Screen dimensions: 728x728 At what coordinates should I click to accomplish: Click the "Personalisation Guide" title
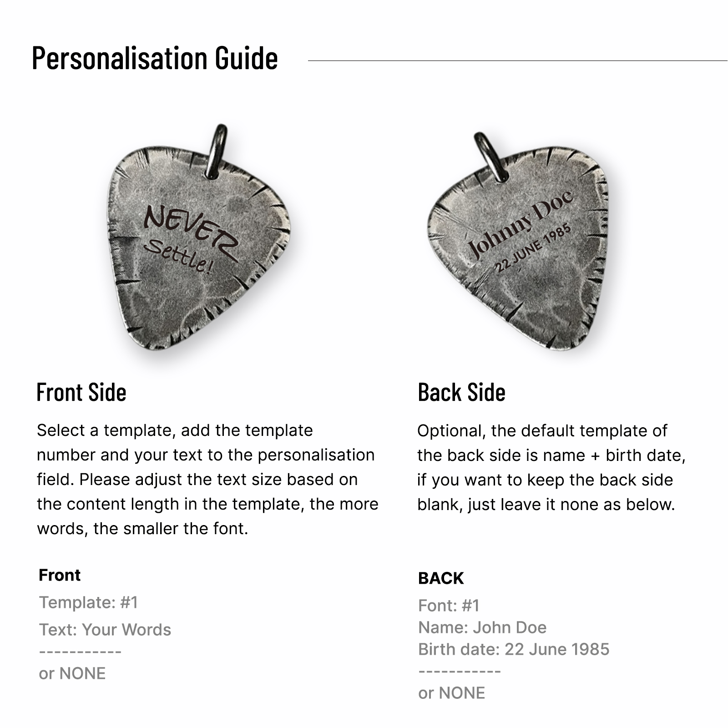click(155, 58)
